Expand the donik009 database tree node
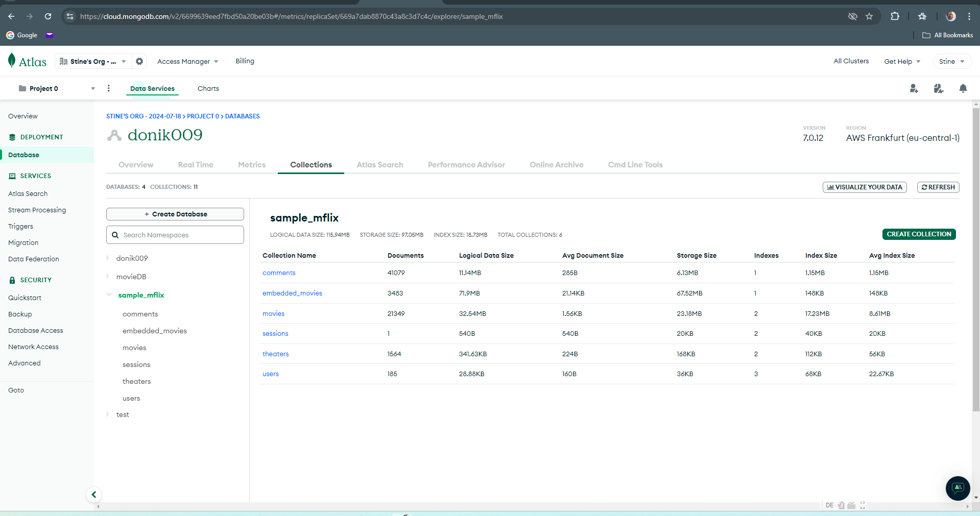Image resolution: width=980 pixels, height=516 pixels. click(x=108, y=258)
